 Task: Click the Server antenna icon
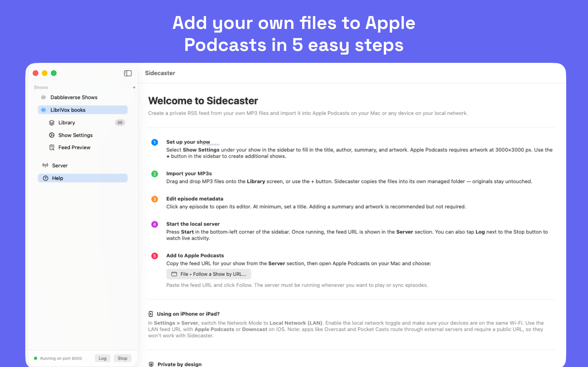[45, 166]
